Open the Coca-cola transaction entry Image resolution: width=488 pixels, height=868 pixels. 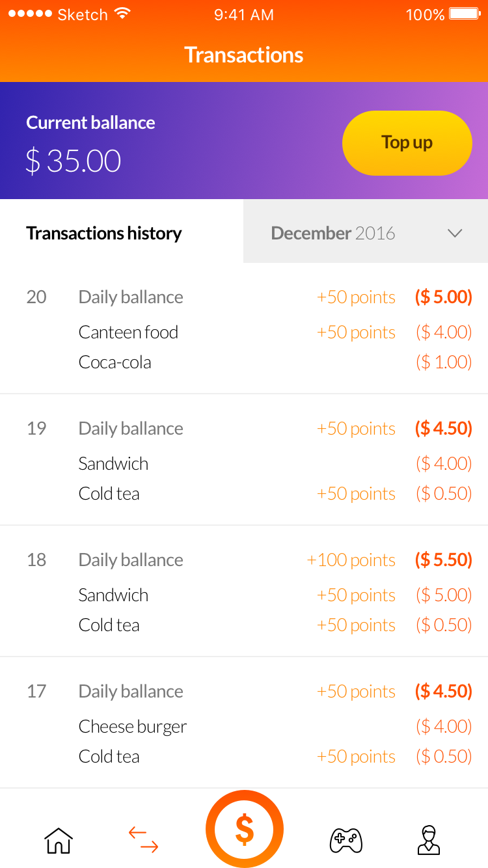point(115,362)
